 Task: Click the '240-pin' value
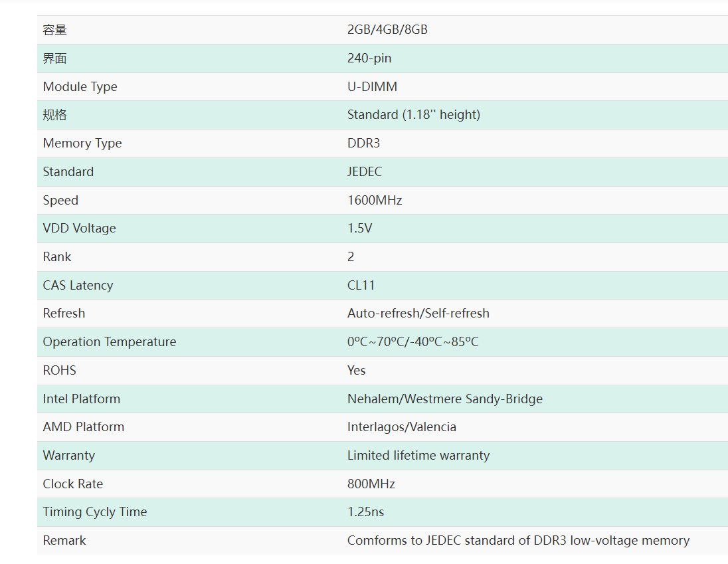pos(369,58)
